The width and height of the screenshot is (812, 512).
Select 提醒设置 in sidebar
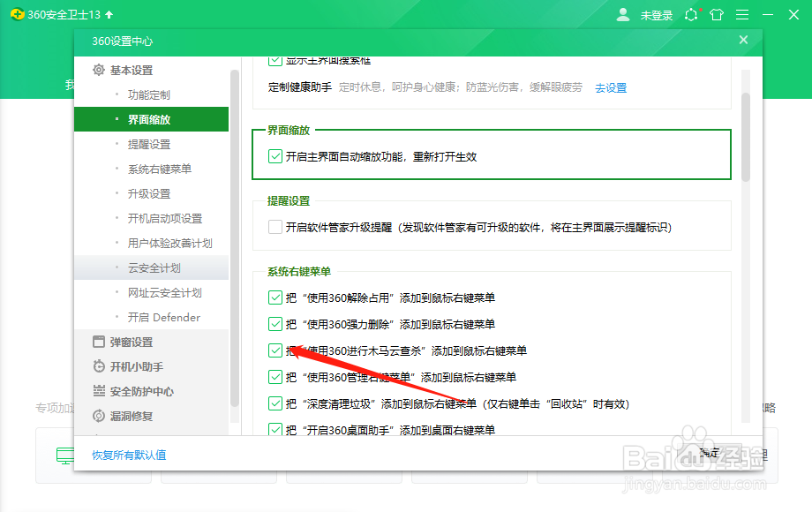[151, 144]
